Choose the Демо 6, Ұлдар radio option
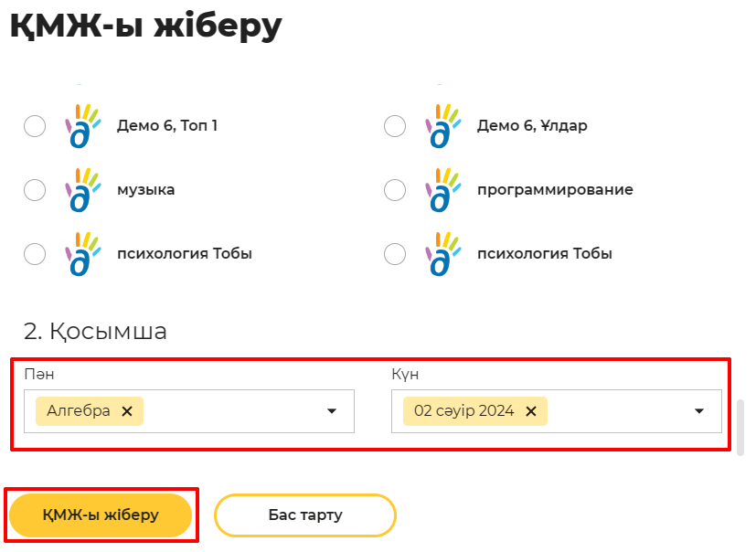The height and width of the screenshot is (552, 756). [x=395, y=126]
